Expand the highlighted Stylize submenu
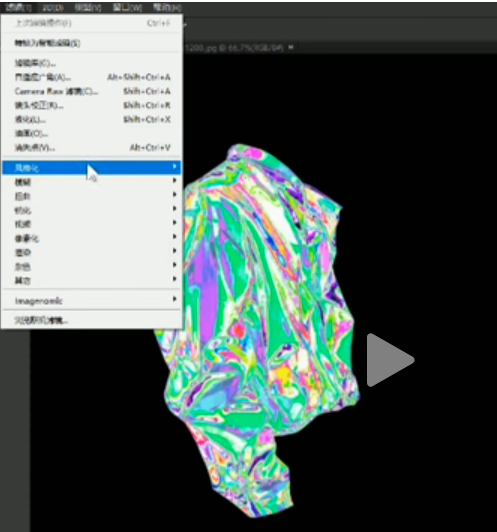The height and width of the screenshot is (532, 497). click(x=92, y=168)
